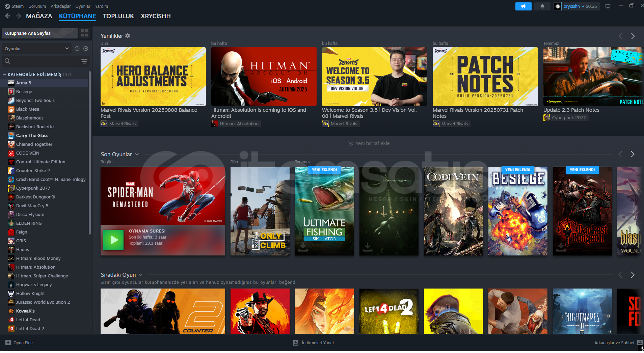Open Left 4 Dead 2 suggested cover
This screenshot has height=353, width=644.
pyautogui.click(x=389, y=311)
